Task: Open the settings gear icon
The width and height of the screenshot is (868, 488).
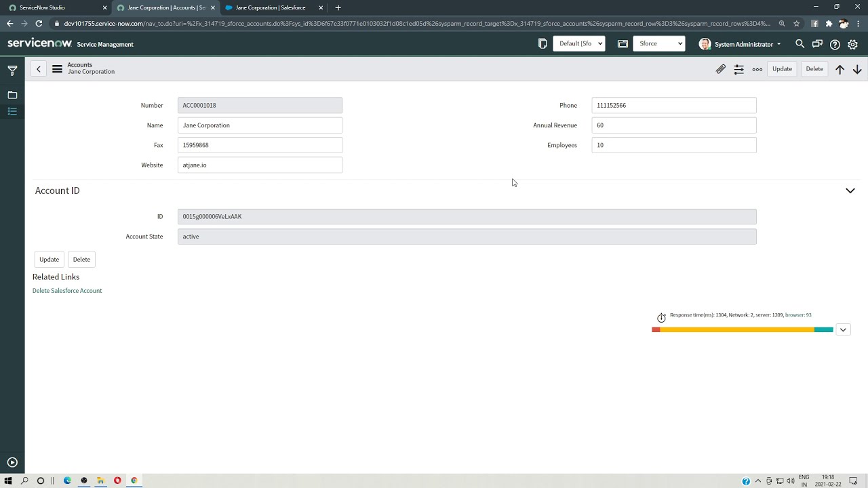Action: [852, 44]
